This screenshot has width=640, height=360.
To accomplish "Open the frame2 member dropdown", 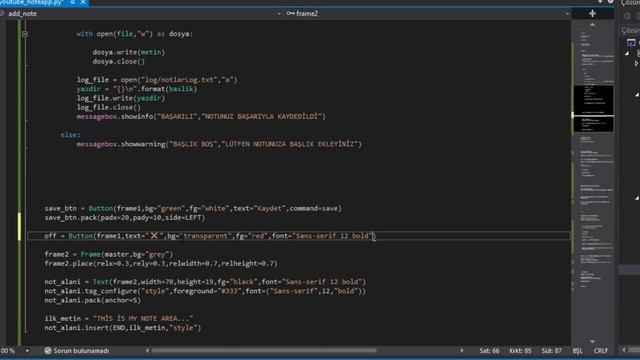I will pyautogui.click(x=427, y=13).
